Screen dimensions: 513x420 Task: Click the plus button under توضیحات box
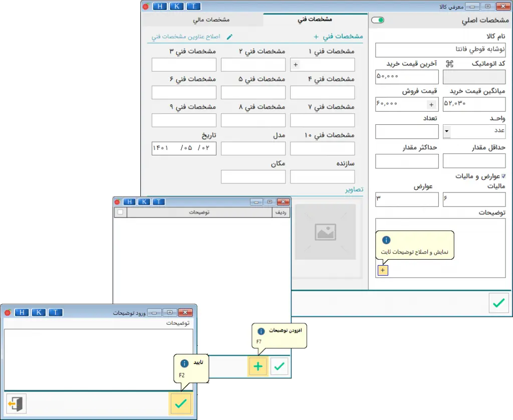click(383, 270)
